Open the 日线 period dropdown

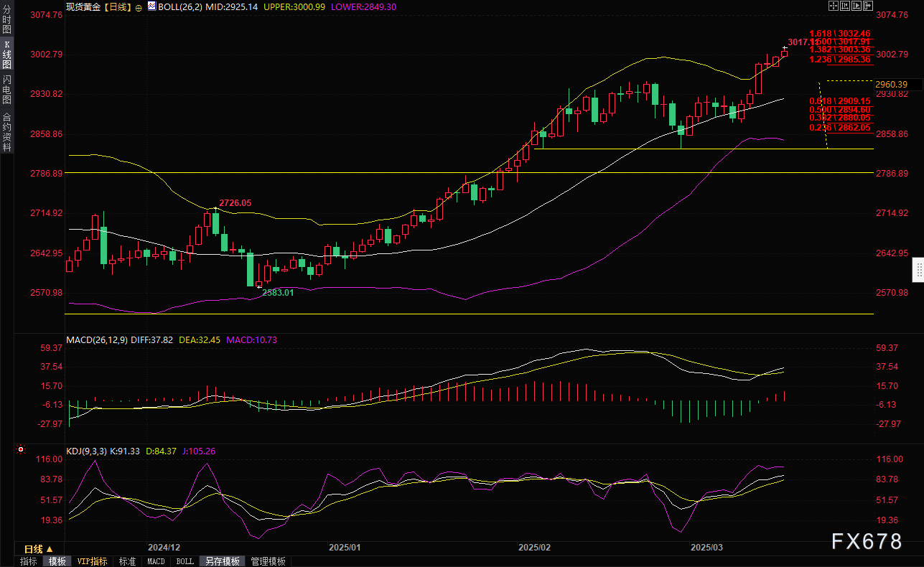(x=39, y=549)
